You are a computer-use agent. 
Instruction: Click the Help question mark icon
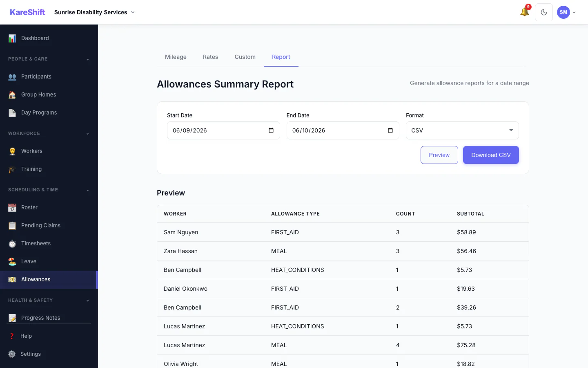pos(12,336)
